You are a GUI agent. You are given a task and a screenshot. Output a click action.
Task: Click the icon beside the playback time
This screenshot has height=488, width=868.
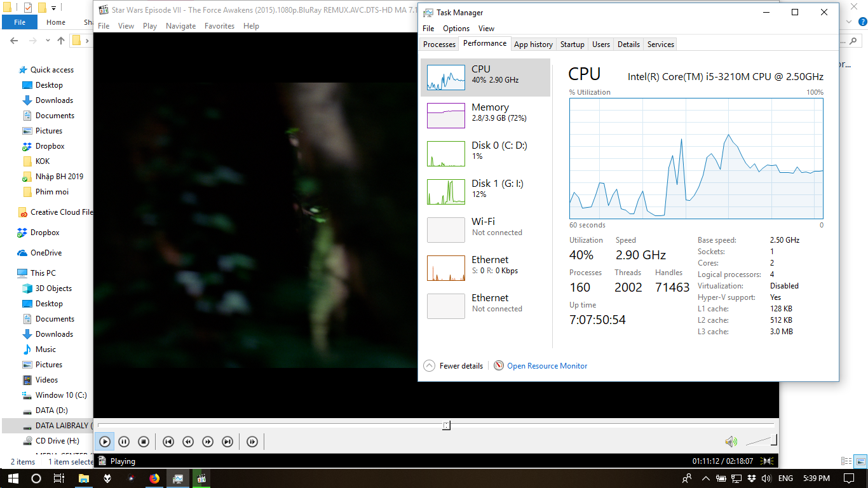coord(768,461)
